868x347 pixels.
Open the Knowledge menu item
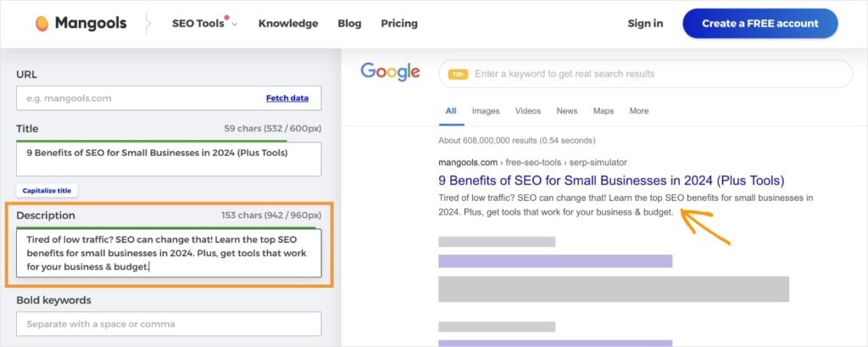click(288, 23)
